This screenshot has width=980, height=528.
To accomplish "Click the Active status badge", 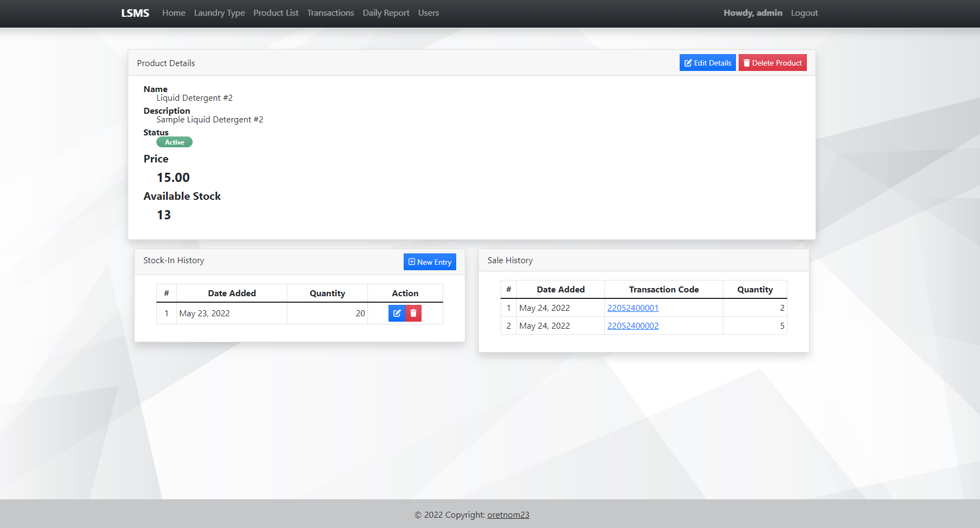I will coord(174,142).
